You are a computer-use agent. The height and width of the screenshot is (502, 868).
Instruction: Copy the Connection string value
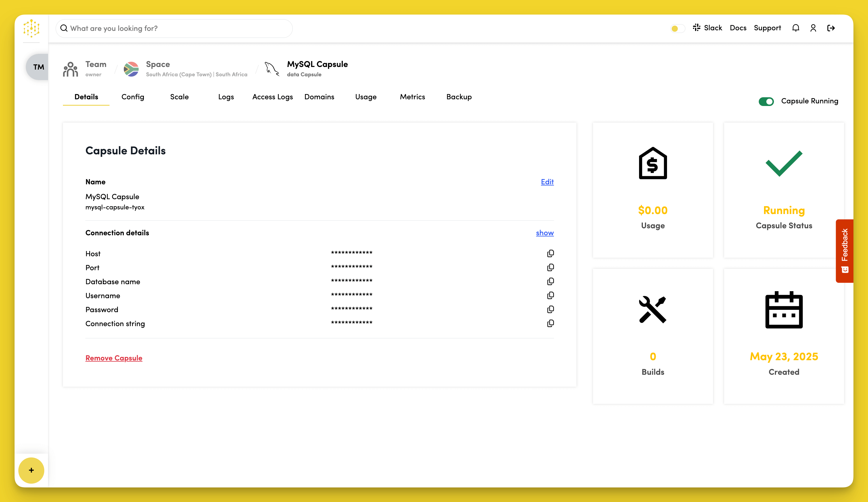[551, 323]
